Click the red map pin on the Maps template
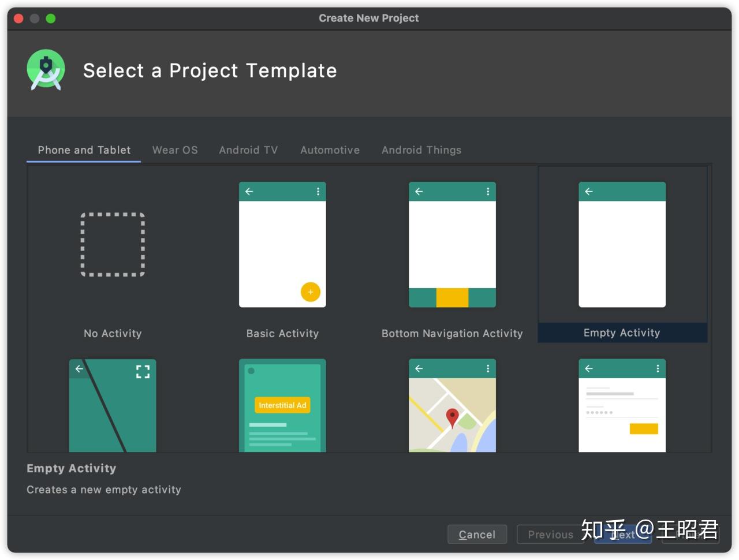Screen dimensions: 739x560 point(453,416)
